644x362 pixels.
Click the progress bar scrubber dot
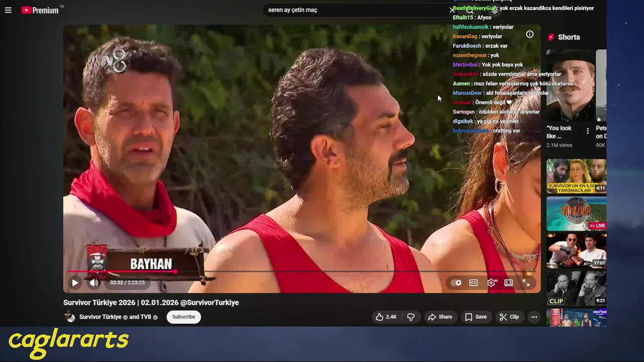175,271
